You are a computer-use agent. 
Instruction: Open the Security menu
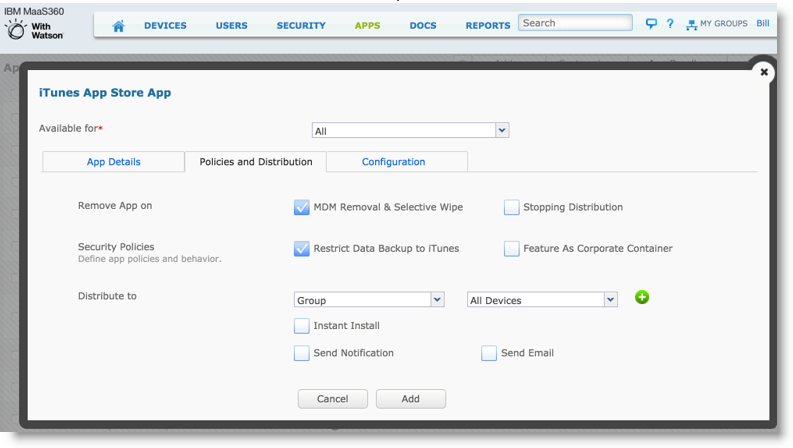pos(301,25)
